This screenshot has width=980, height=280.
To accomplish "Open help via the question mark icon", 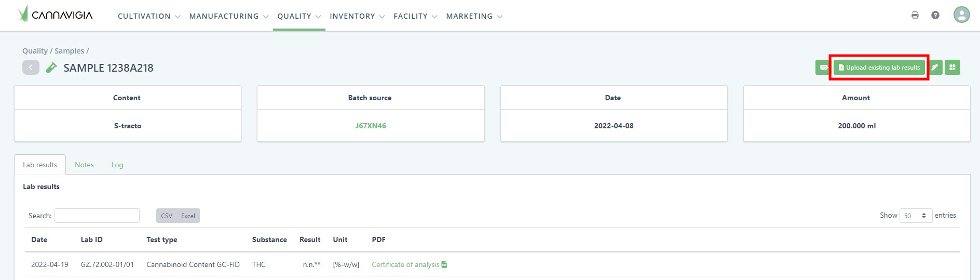I will click(x=935, y=15).
